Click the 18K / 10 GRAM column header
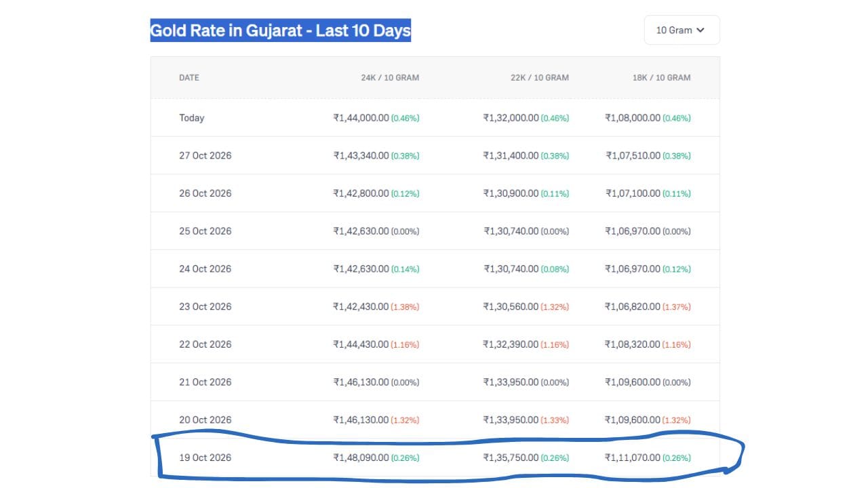Image resolution: width=868 pixels, height=488 pixels. coord(662,77)
